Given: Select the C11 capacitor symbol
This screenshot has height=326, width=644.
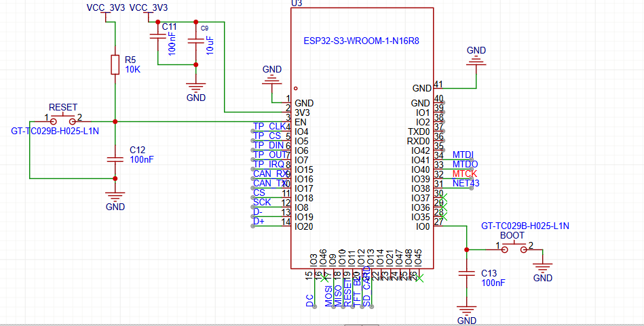Looking at the screenshot, I should tap(157, 37).
